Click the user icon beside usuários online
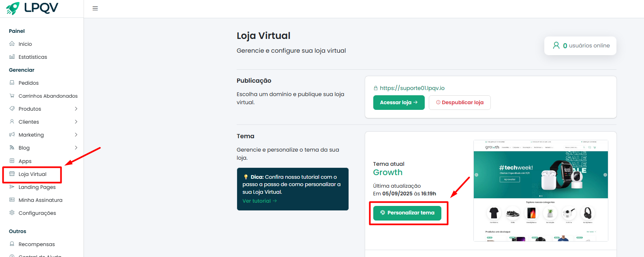Image resolution: width=644 pixels, height=257 pixels. tap(556, 45)
